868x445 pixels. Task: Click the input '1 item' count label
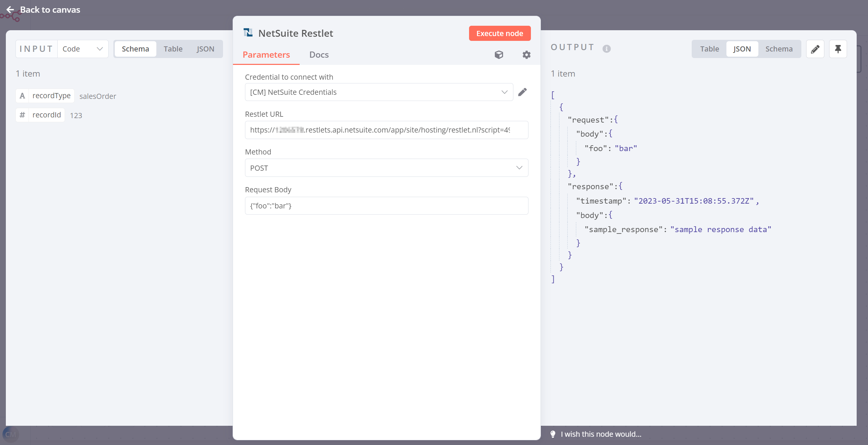coord(28,73)
